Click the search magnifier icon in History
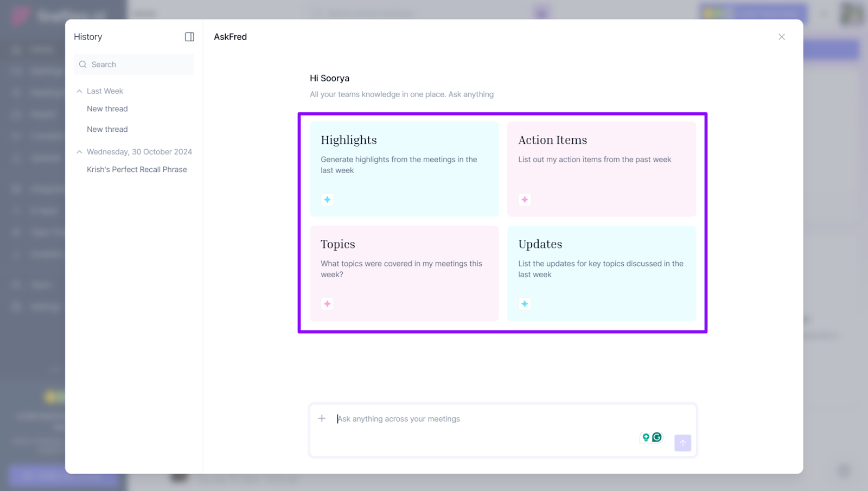The width and height of the screenshot is (868, 491). (83, 65)
